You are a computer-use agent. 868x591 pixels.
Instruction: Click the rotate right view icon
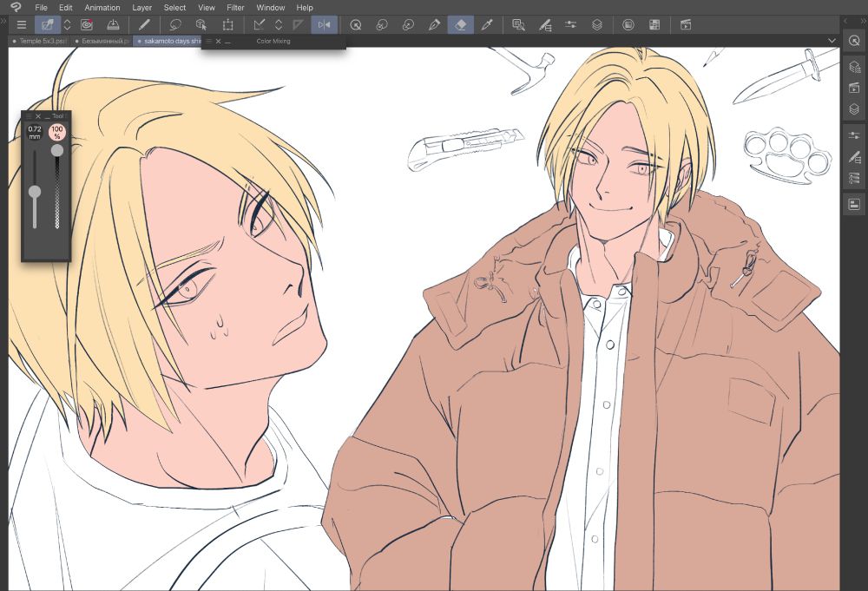coord(409,25)
